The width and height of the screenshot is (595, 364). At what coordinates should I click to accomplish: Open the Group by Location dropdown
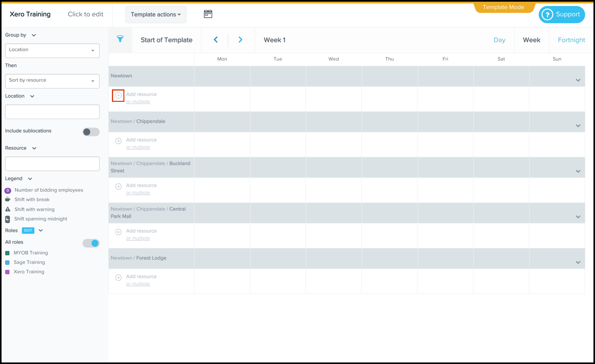[52, 50]
